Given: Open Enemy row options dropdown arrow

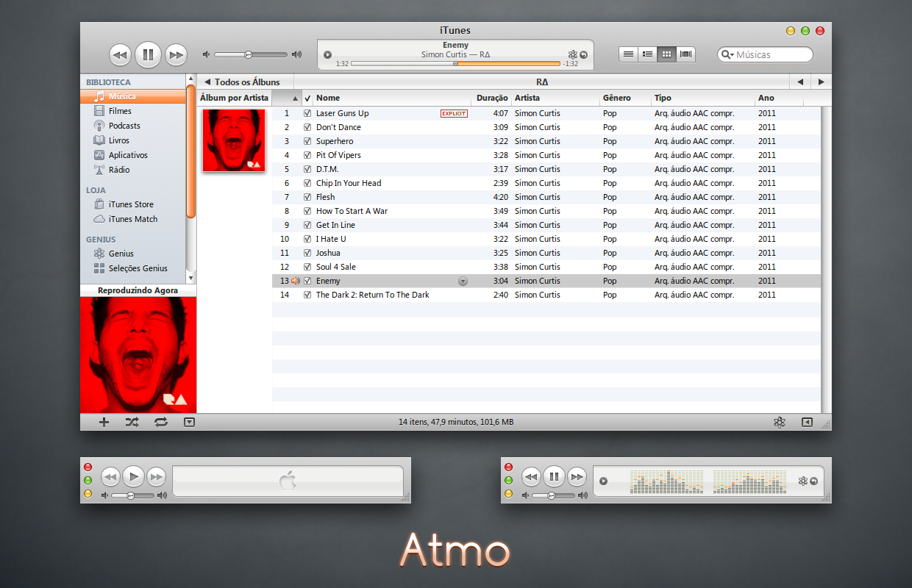Looking at the screenshot, I should tap(463, 281).
